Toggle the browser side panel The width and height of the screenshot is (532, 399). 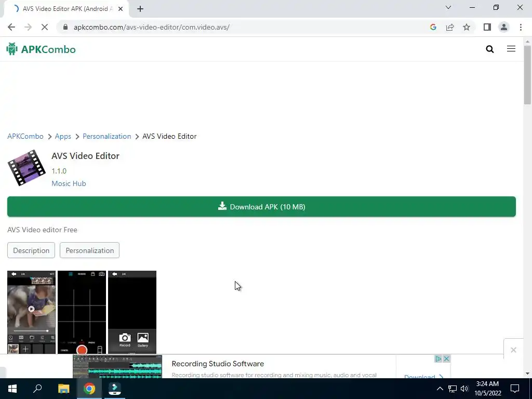(487, 27)
